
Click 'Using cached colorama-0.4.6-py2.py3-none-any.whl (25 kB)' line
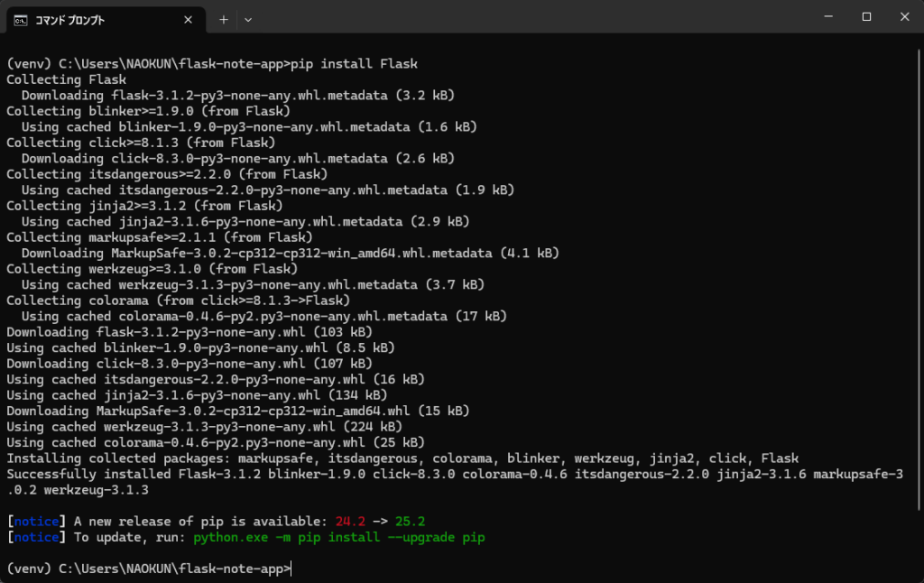pyautogui.click(x=216, y=442)
